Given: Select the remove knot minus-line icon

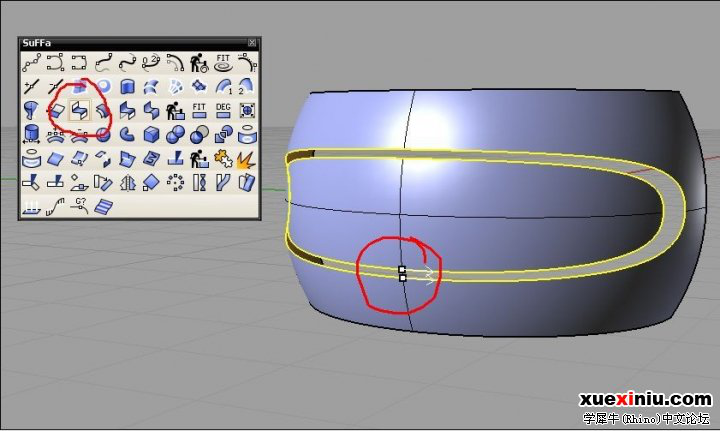Looking at the screenshot, I should coord(56,86).
